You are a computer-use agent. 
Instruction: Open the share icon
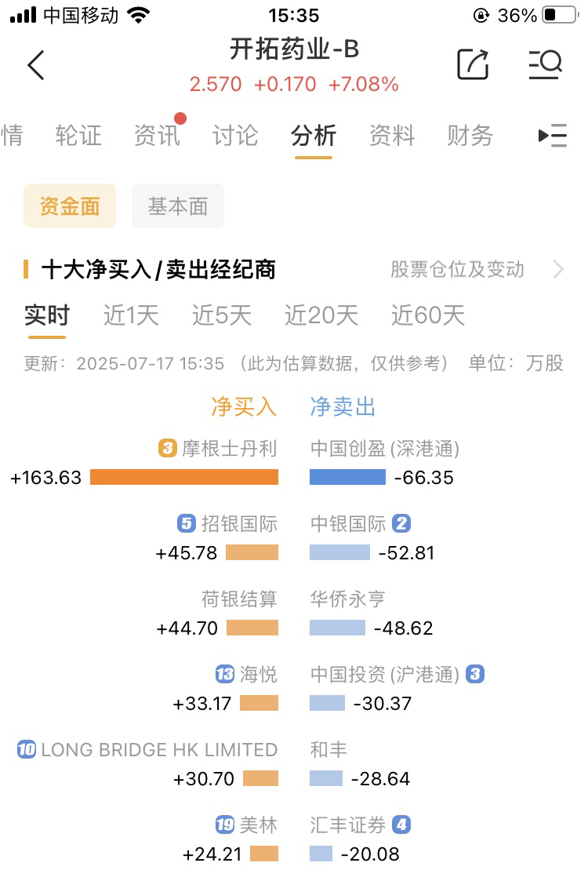tap(473, 64)
